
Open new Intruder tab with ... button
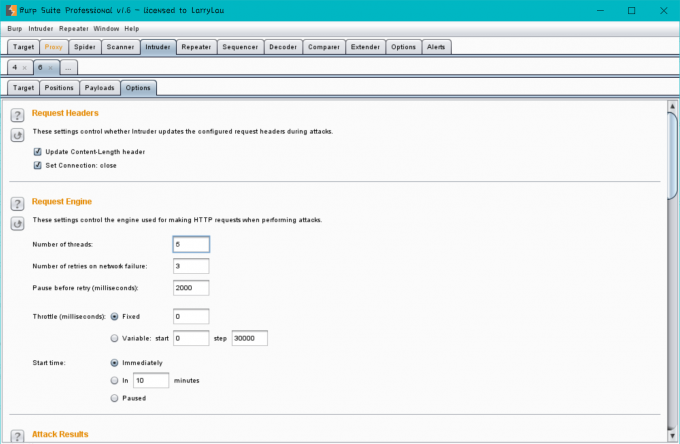point(69,68)
